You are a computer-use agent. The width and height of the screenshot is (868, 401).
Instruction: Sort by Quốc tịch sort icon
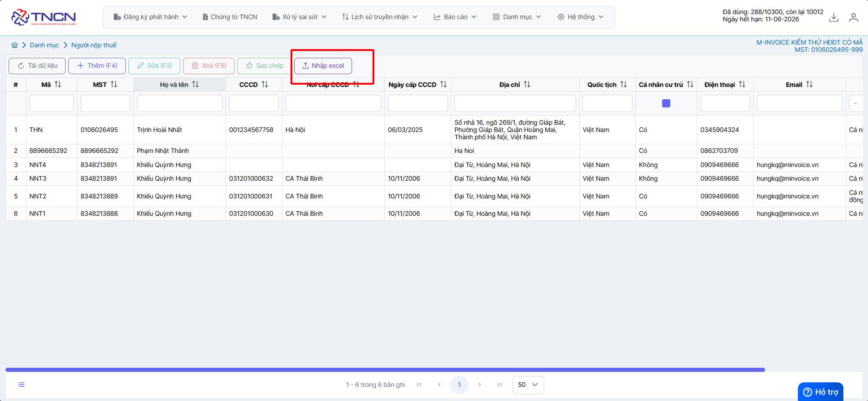(x=623, y=84)
